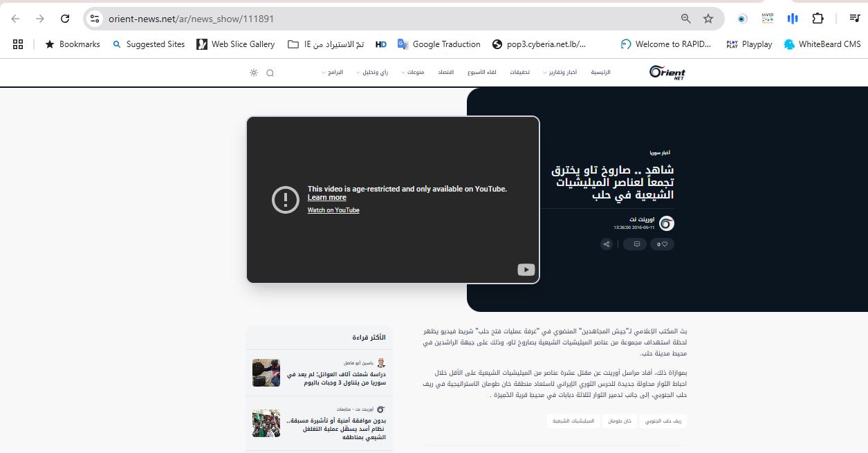
Task: Click the خان طومان tag button
Action: click(x=620, y=420)
